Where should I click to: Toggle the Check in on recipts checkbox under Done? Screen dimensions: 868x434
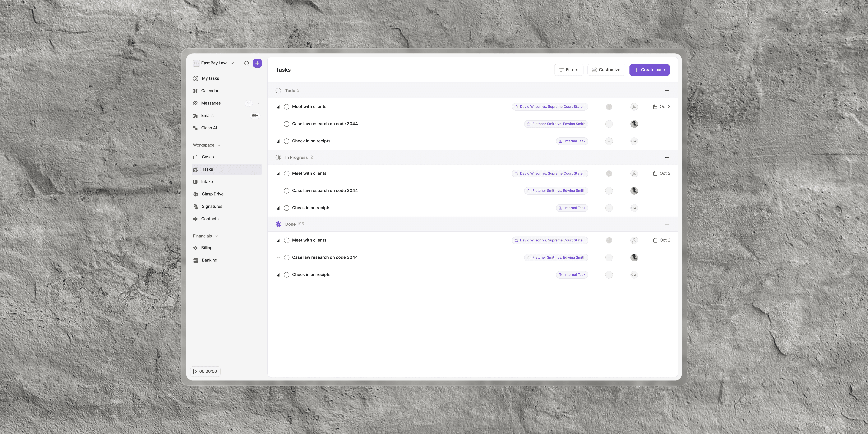[x=286, y=275]
